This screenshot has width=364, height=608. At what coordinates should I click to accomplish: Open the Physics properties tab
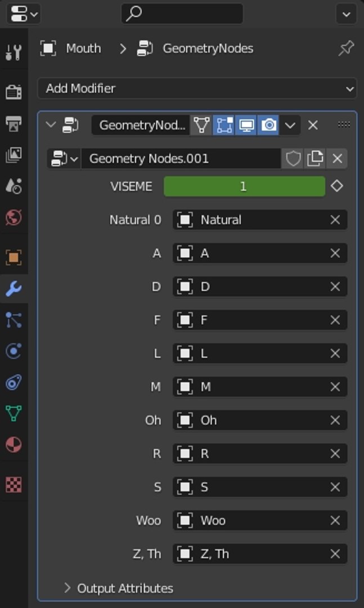[x=14, y=351]
